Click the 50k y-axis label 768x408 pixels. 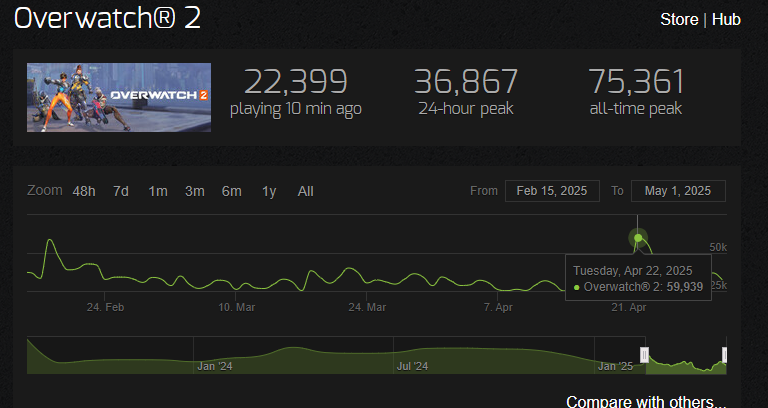(x=718, y=247)
